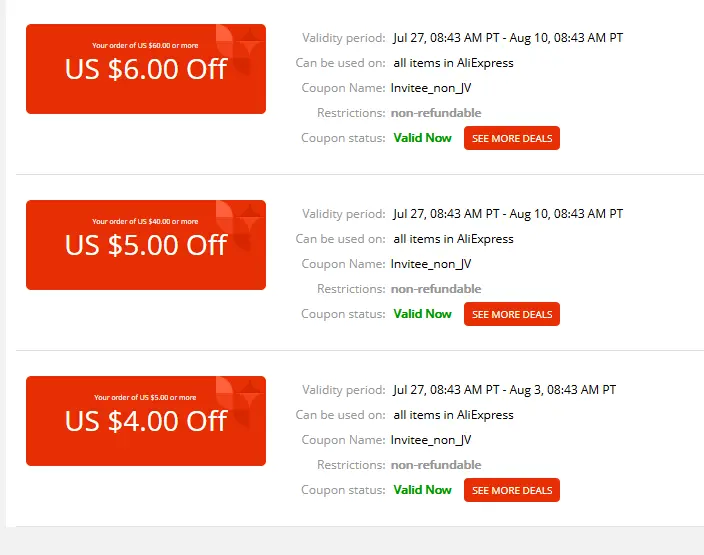This screenshot has height=555, width=704.
Task: Click Invitee_non_JV name on second coupon
Action: (431, 264)
